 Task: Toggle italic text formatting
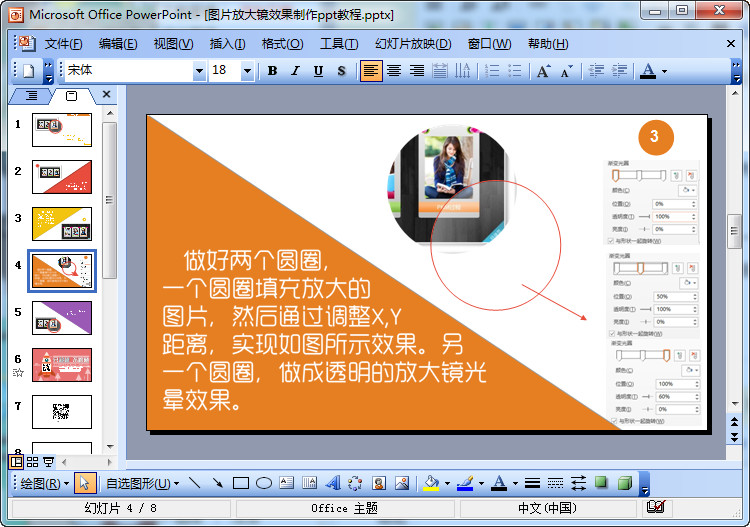click(295, 71)
